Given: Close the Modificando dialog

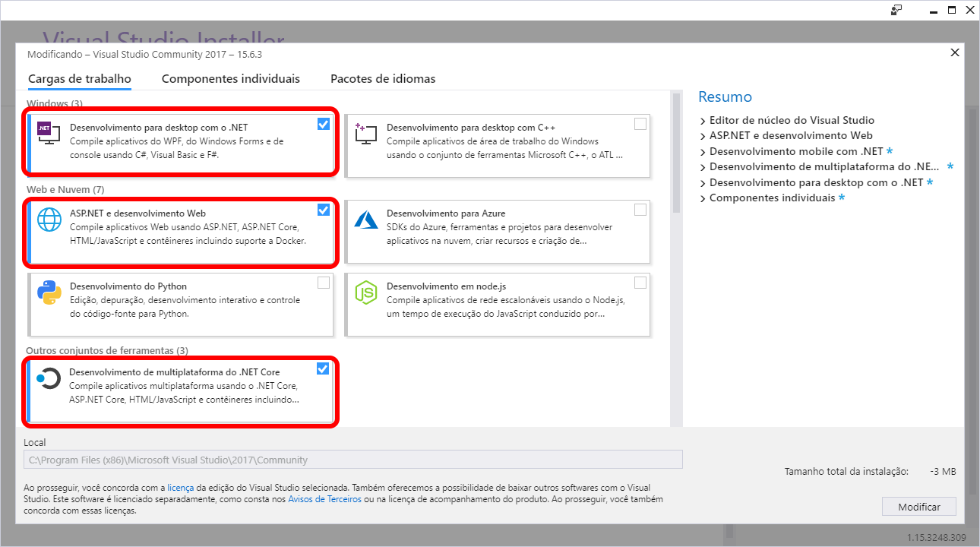Looking at the screenshot, I should [x=955, y=52].
